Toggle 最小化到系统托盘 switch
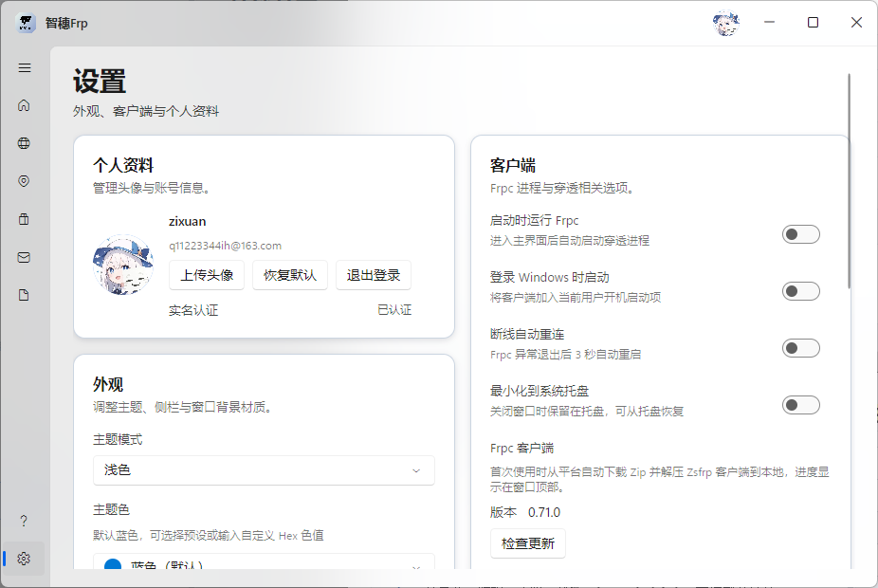Screen dimensions: 878x588 click(x=801, y=405)
